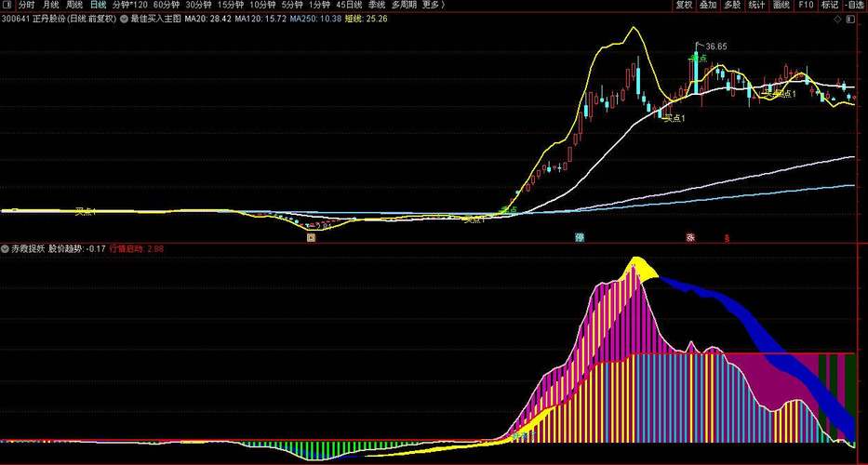Click the F10 company info button
This screenshot has width=868, height=465.
806,5
